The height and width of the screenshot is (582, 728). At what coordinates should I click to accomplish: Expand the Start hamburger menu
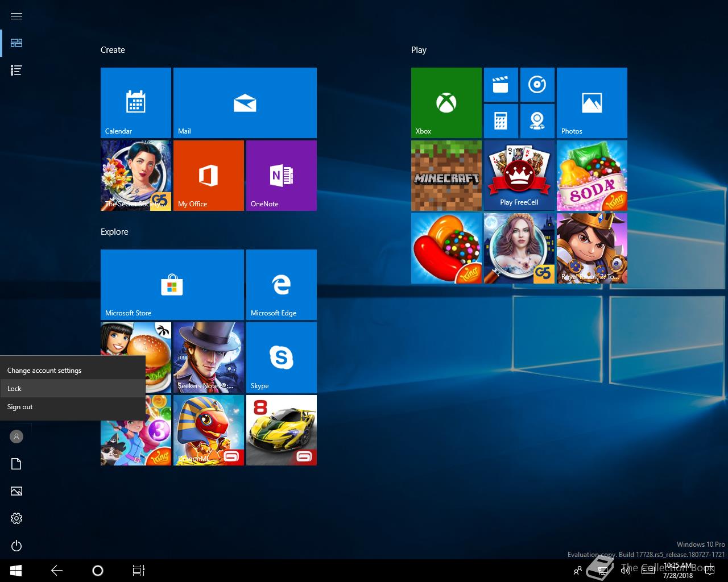(16, 16)
